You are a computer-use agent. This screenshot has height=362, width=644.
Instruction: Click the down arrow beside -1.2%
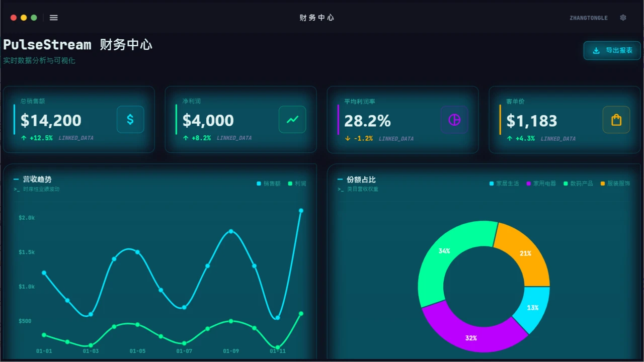pos(348,138)
